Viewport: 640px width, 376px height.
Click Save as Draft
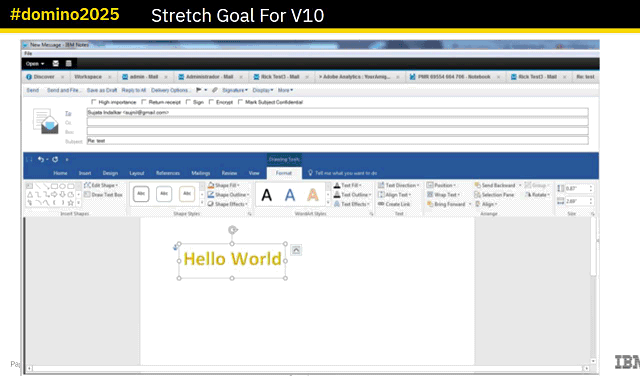[x=102, y=90]
